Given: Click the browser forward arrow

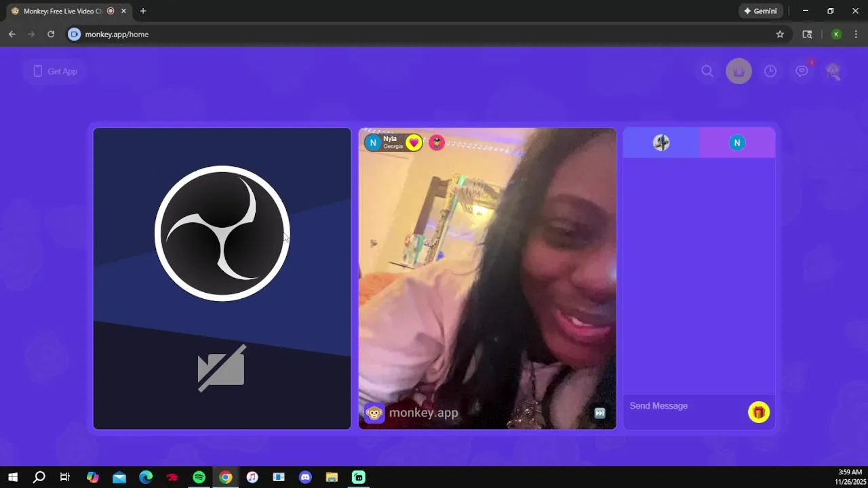Looking at the screenshot, I should (31, 34).
